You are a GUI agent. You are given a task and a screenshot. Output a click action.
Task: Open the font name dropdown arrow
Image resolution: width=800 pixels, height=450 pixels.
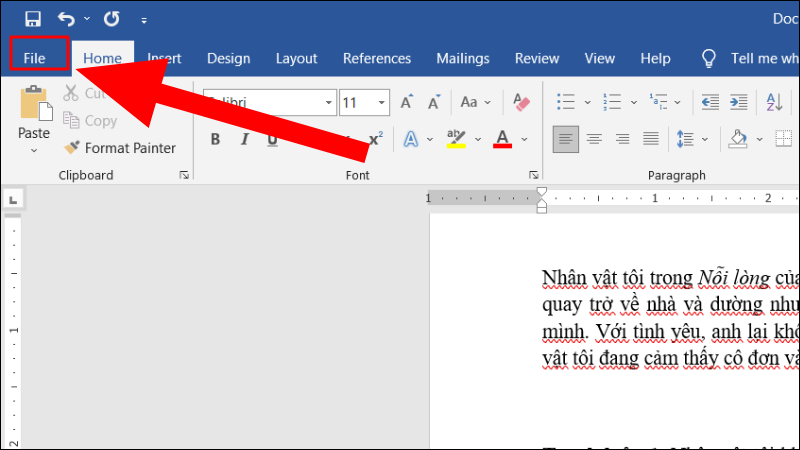pos(329,103)
